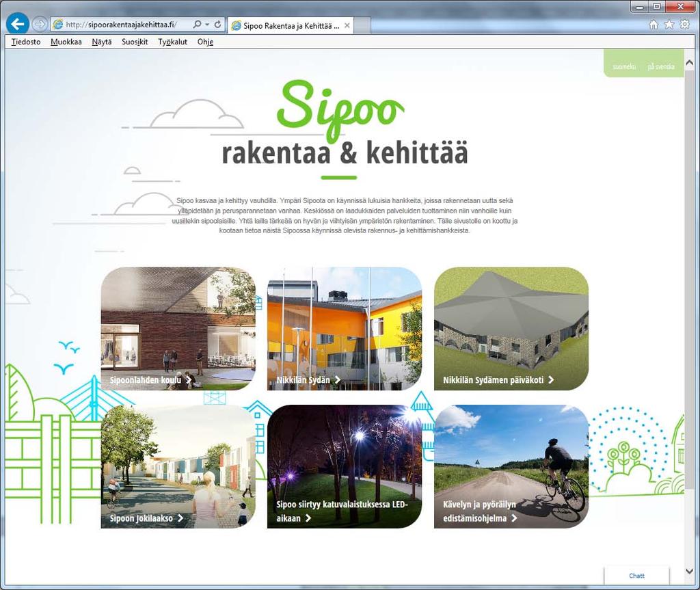Viewport: 700px width, 590px height.
Task: Click the browser Forward arrow button
Action: (x=40, y=24)
